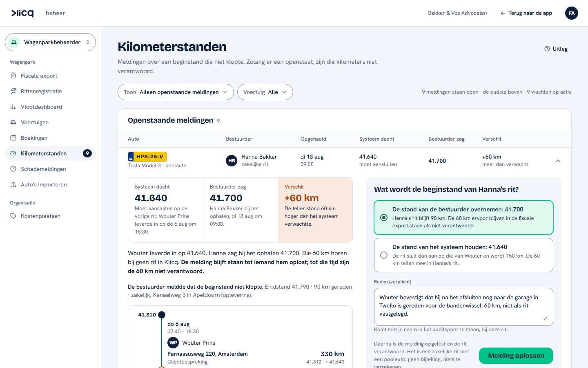Click the 'Cliëntbespreking' trip label

pos(187,362)
